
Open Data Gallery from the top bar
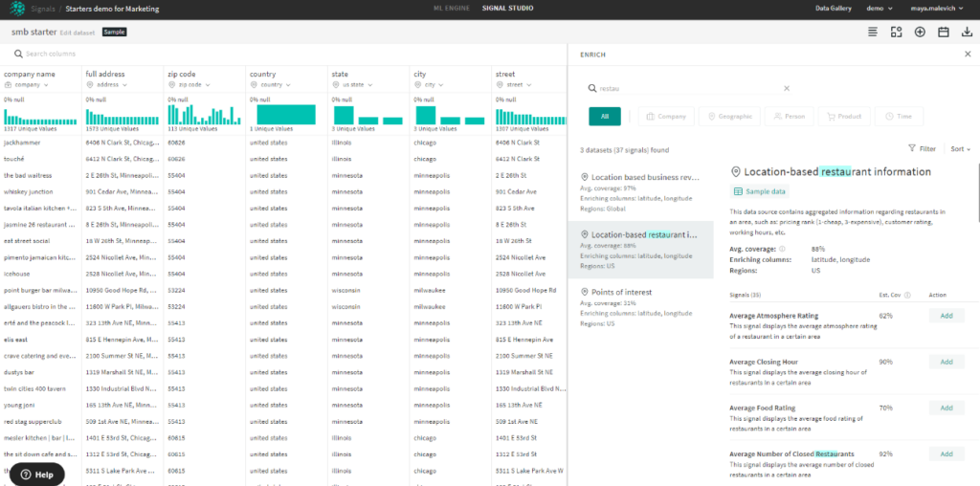pos(834,9)
